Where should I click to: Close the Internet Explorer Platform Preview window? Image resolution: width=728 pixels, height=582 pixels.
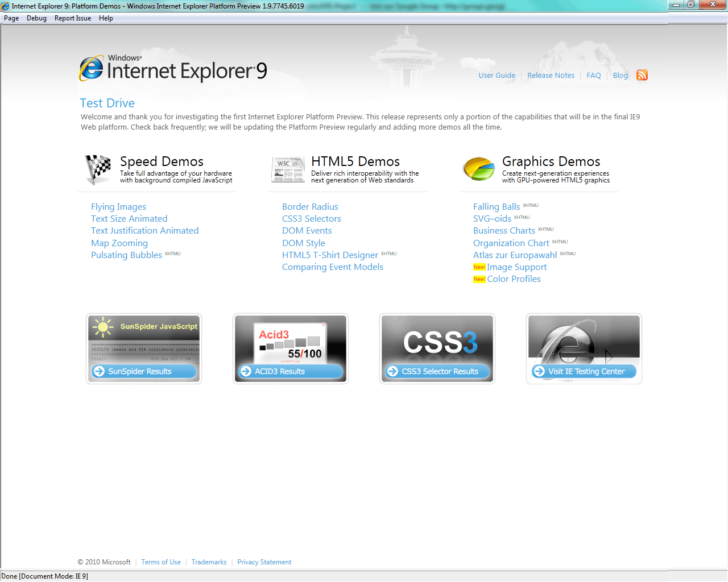pos(713,5)
